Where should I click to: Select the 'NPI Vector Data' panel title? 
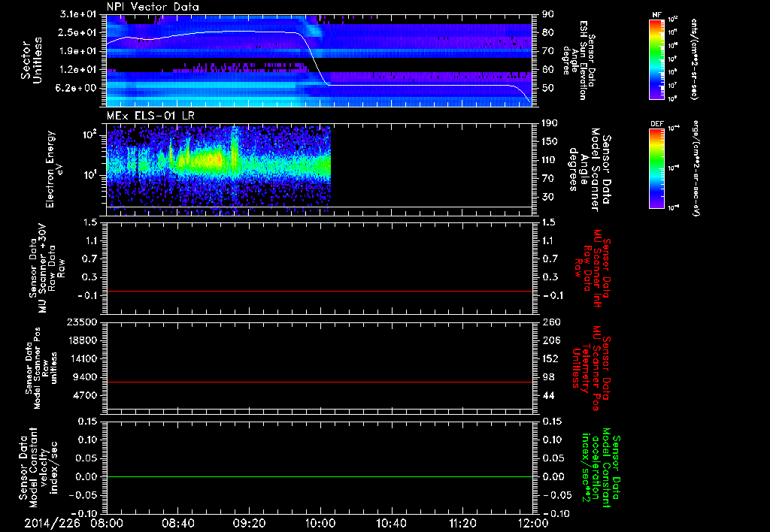point(153,7)
